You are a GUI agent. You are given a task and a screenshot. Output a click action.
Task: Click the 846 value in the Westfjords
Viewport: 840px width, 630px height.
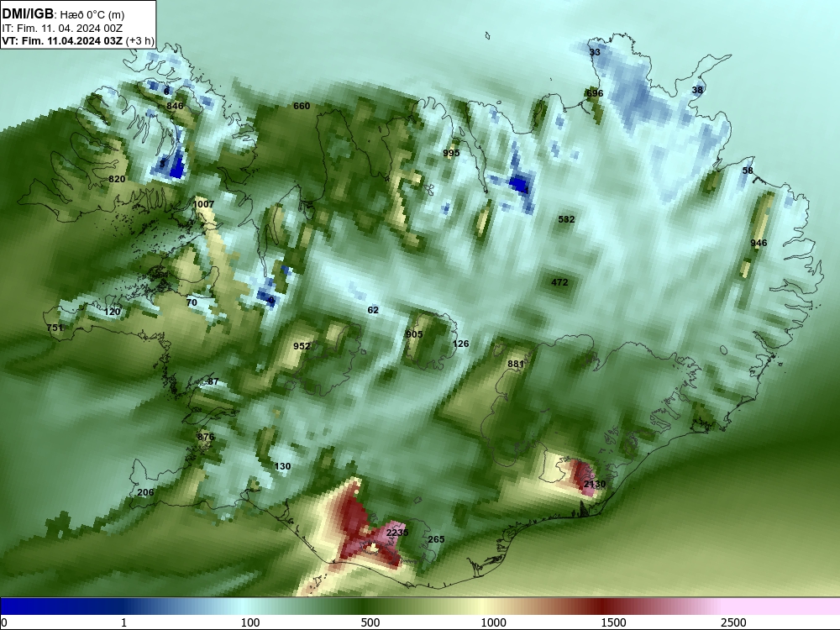[175, 106]
